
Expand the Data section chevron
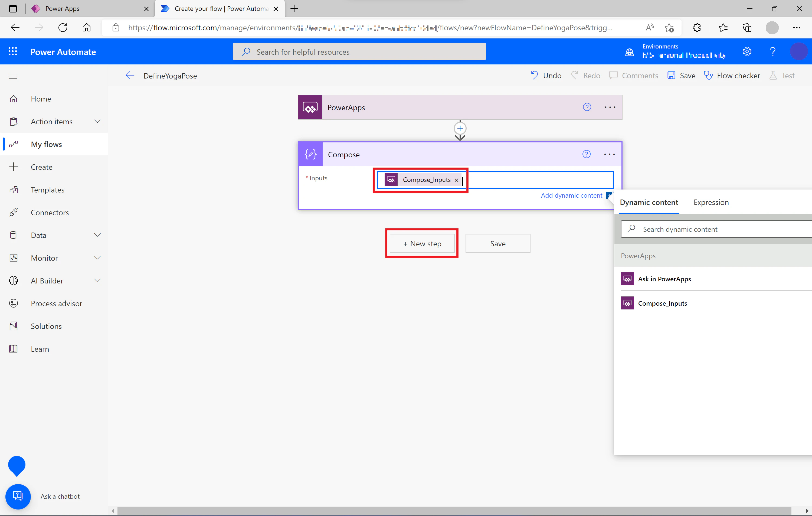[97, 235]
